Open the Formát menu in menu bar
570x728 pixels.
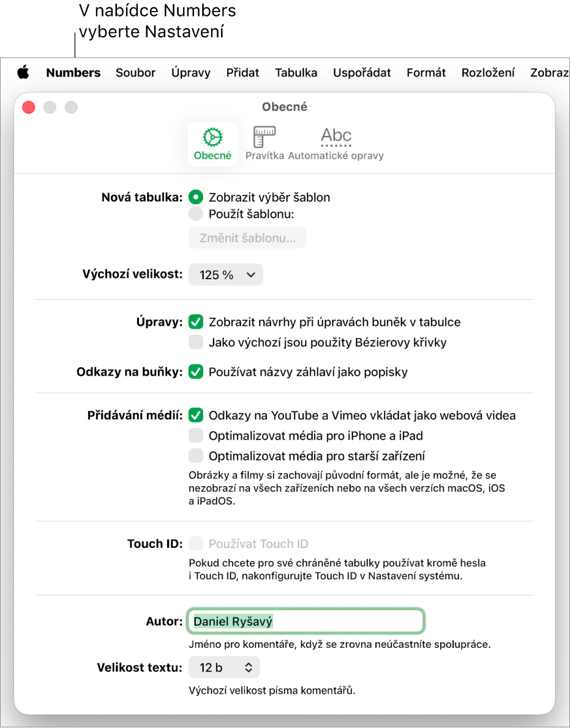tap(426, 72)
